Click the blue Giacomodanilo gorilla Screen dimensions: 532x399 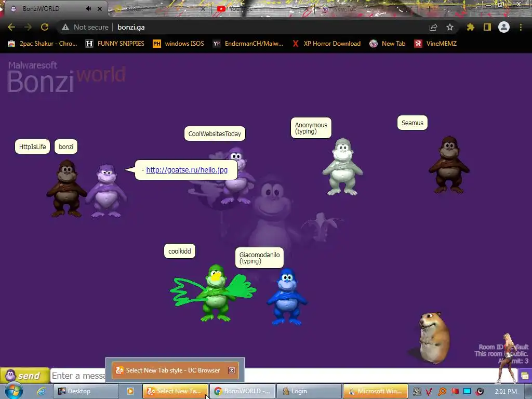(287, 297)
